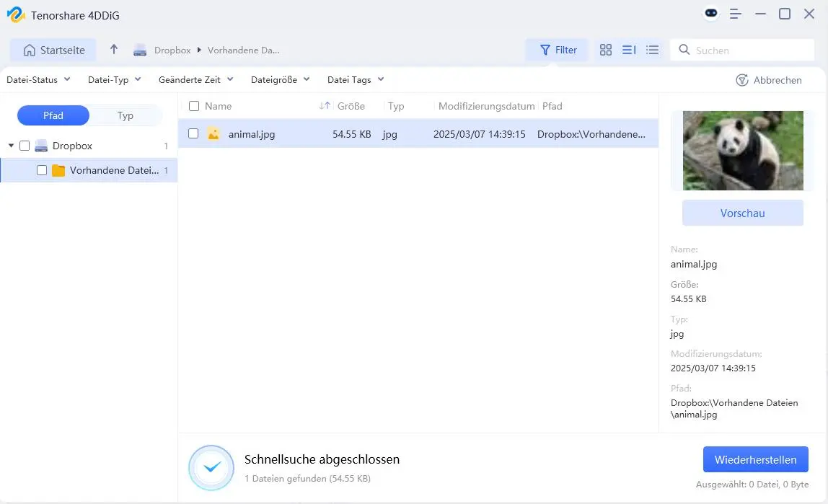The height and width of the screenshot is (504, 828).
Task: Open the grid view layout
Action: click(606, 50)
